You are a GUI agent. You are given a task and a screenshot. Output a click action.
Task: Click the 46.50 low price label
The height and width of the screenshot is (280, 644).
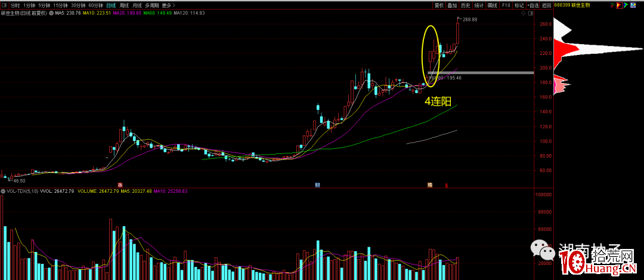(19, 180)
